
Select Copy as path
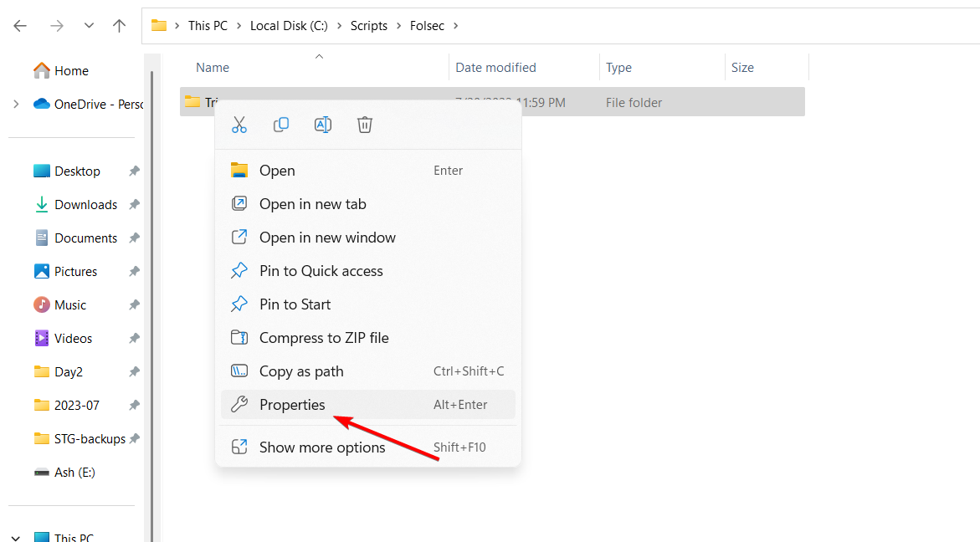[368, 371]
